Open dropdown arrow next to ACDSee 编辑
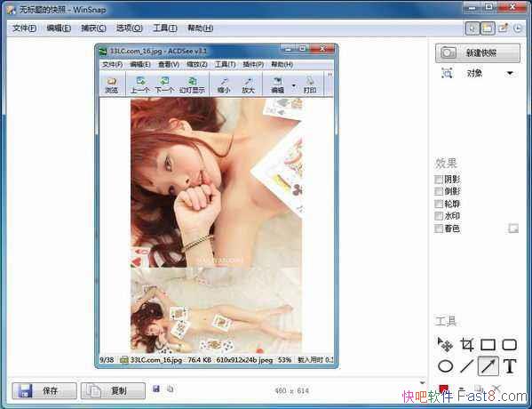This screenshot has height=409, width=532. pos(294,85)
